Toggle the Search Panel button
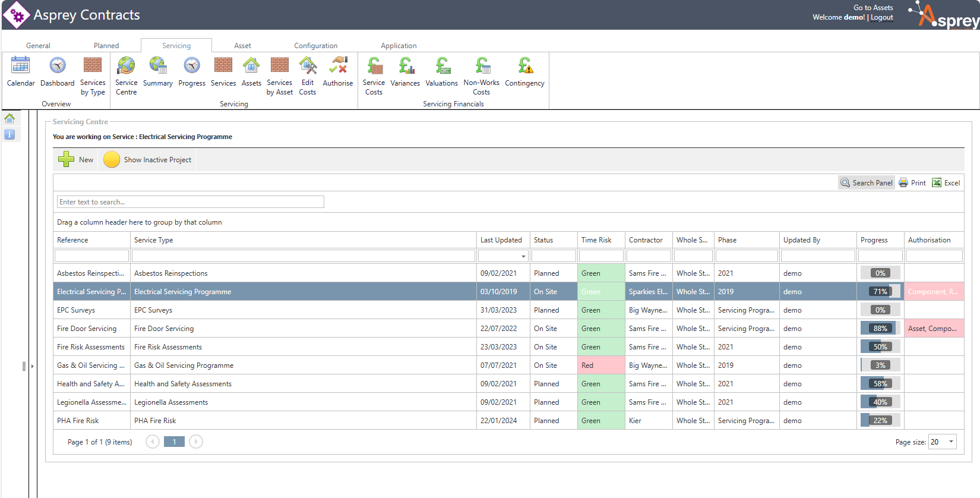980x498 pixels. point(867,183)
